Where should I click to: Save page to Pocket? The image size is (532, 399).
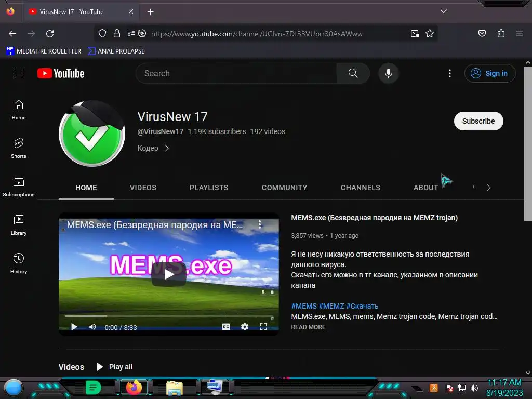[x=482, y=33]
